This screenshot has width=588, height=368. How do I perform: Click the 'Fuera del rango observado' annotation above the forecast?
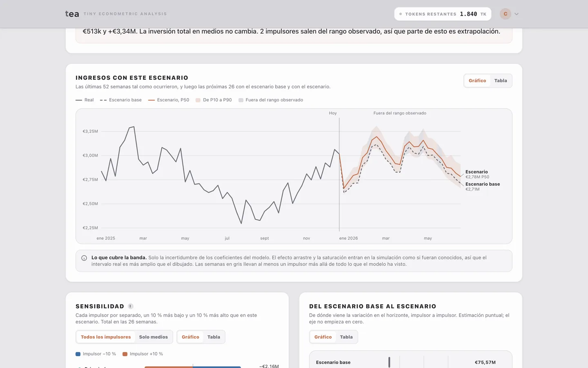pyautogui.click(x=400, y=113)
